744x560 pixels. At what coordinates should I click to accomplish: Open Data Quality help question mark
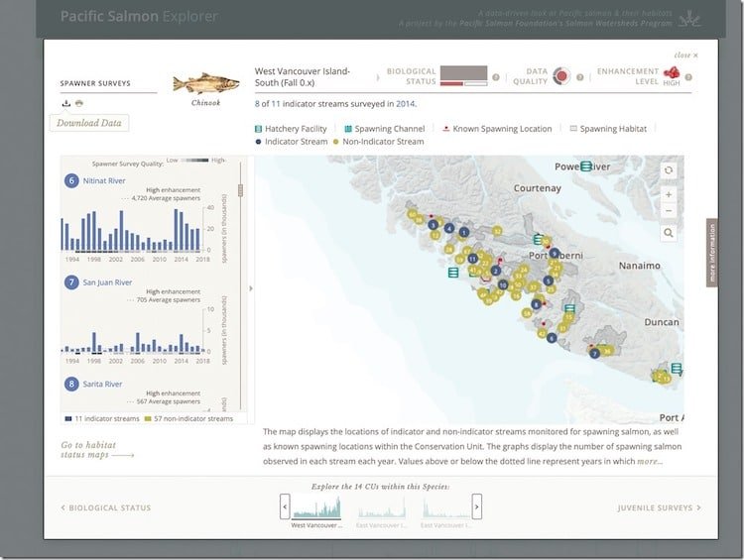tap(580, 77)
